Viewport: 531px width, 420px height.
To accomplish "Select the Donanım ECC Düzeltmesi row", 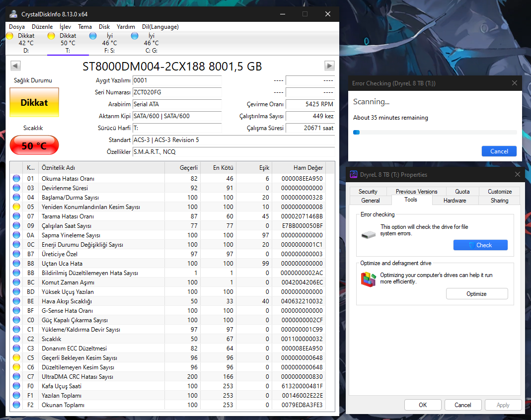I will [x=168, y=348].
